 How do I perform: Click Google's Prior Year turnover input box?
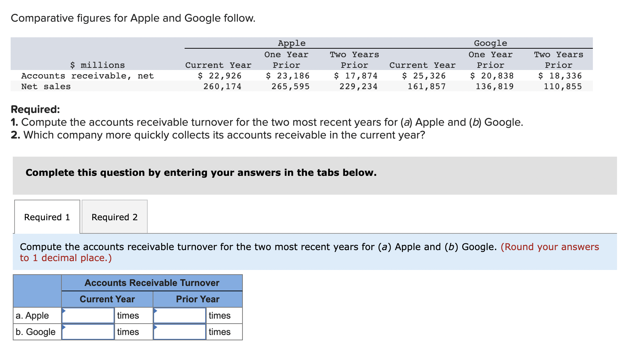(x=179, y=332)
